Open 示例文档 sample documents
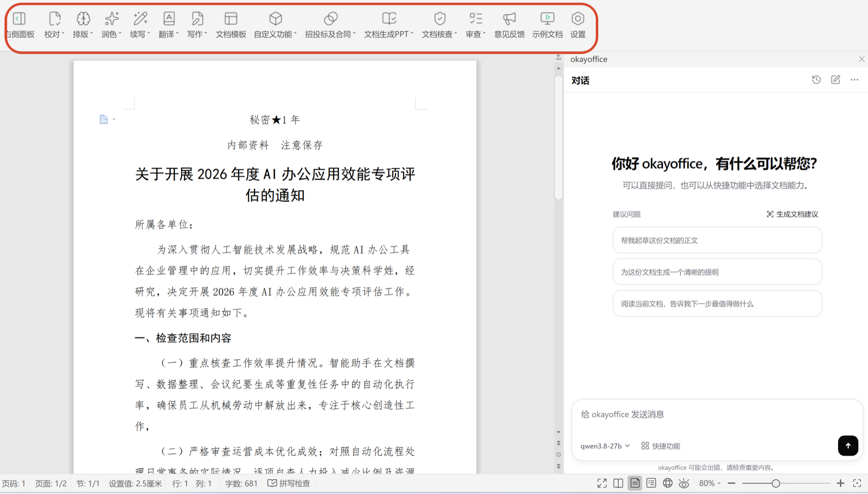 point(547,25)
